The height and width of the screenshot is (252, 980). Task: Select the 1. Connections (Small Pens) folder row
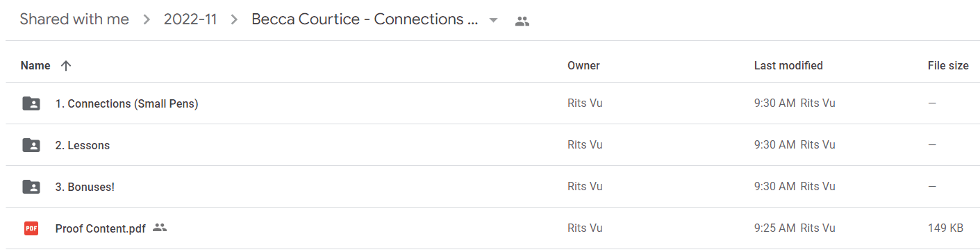490,103
